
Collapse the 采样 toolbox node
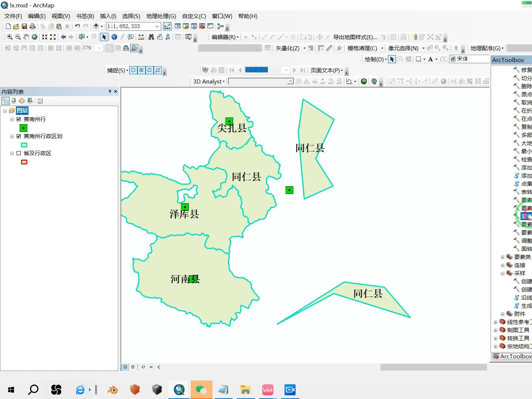pyautogui.click(x=502, y=273)
